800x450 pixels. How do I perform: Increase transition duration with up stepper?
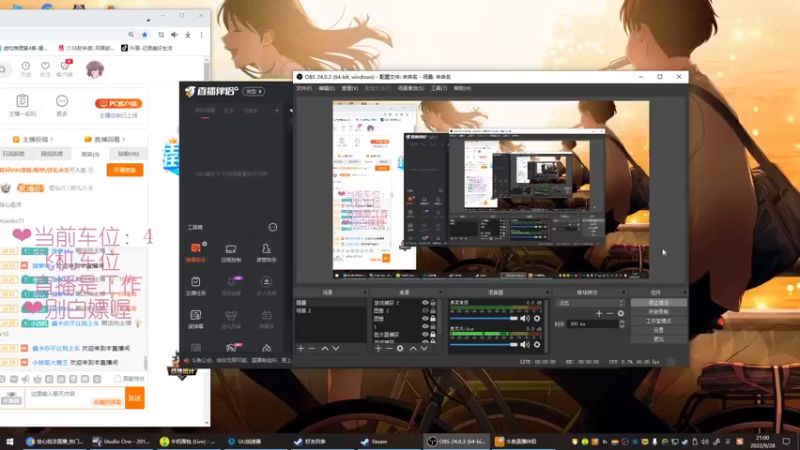(x=621, y=322)
